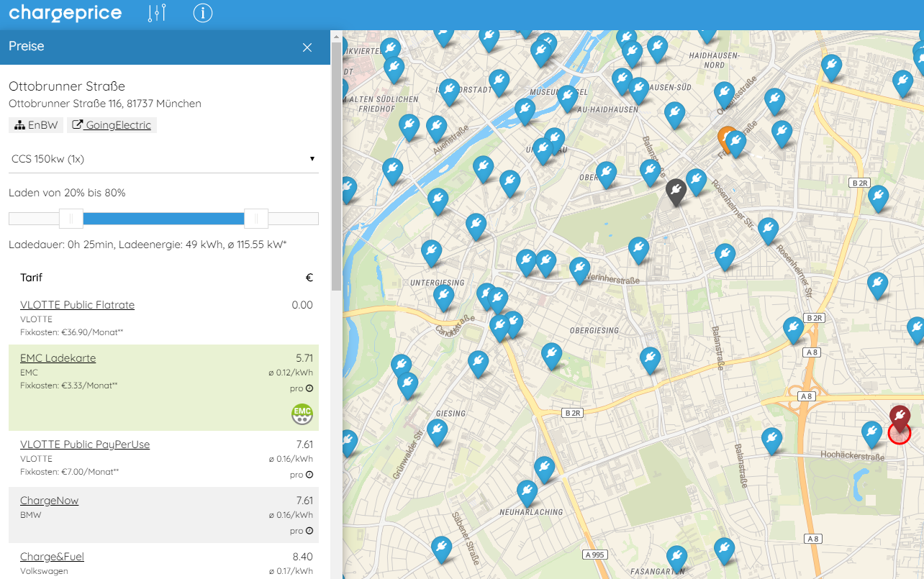The width and height of the screenshot is (924, 579).
Task: Click the 7.61 price in ChargeNow row
Action: (304, 501)
